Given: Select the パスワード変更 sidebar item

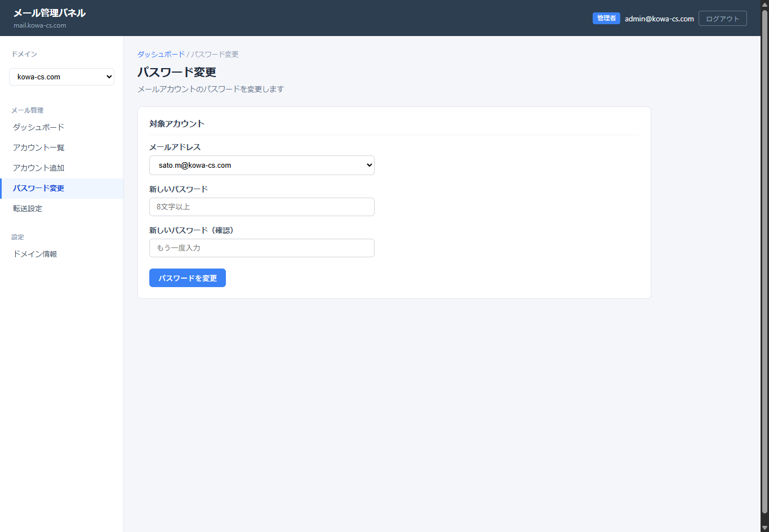Looking at the screenshot, I should 39,188.
